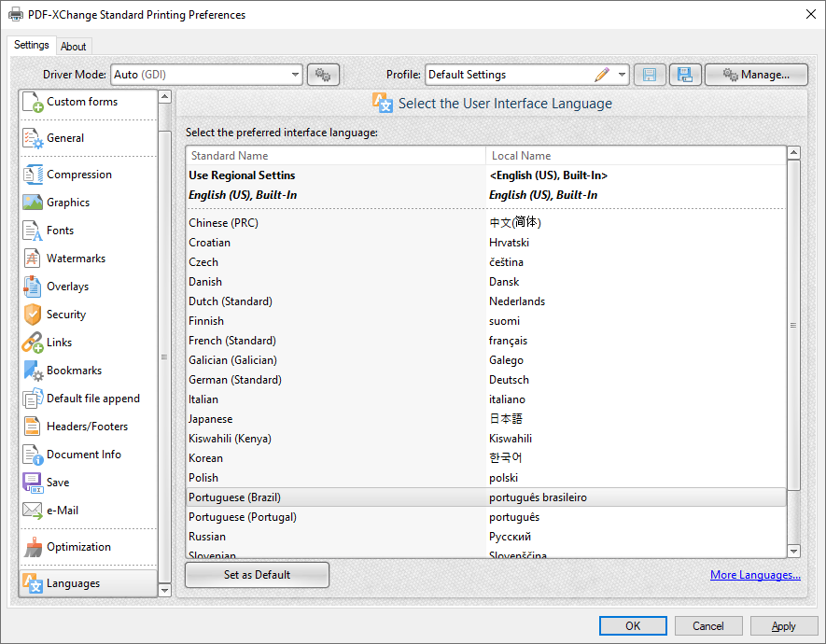
Task: Select the Compression sidebar icon
Action: point(82,174)
